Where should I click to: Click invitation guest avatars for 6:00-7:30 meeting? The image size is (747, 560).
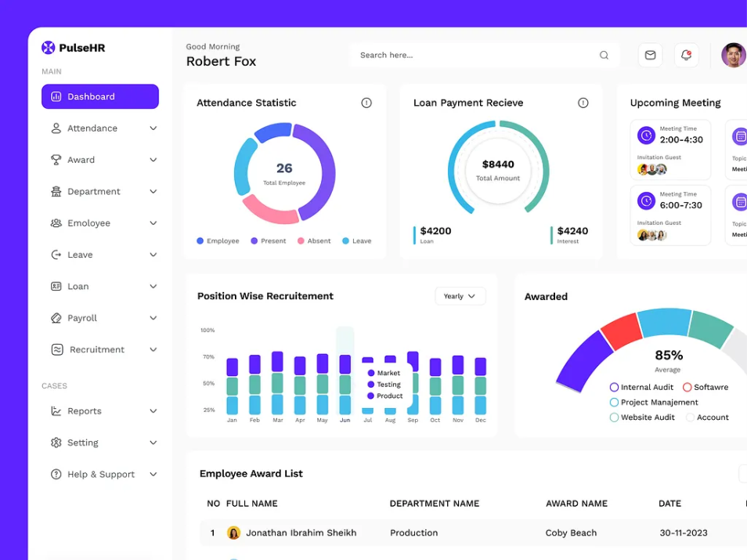click(652, 235)
